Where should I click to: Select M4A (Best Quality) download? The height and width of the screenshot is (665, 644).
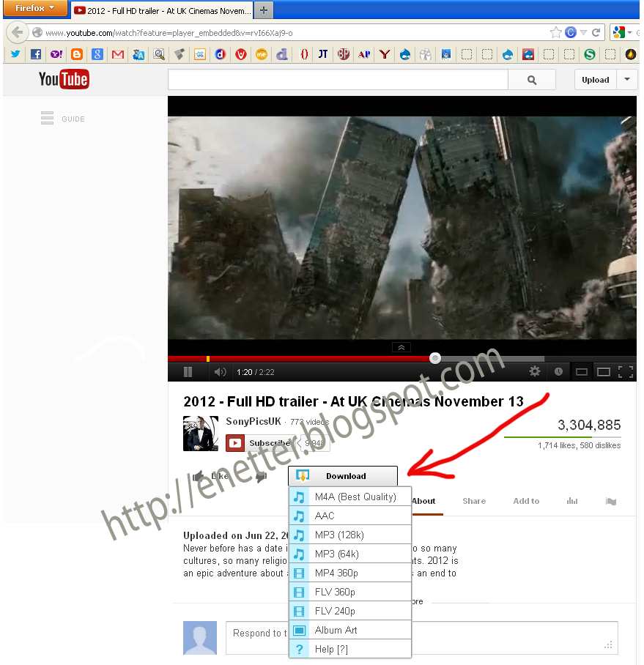pos(350,497)
